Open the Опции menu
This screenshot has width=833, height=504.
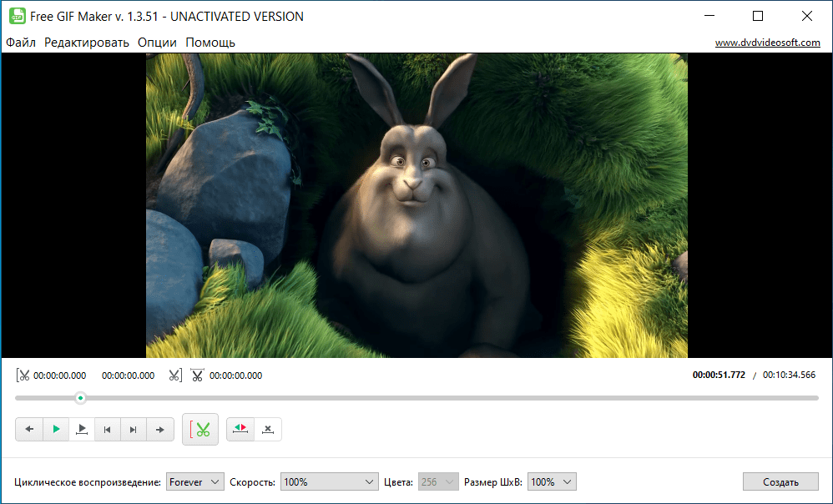(x=157, y=43)
